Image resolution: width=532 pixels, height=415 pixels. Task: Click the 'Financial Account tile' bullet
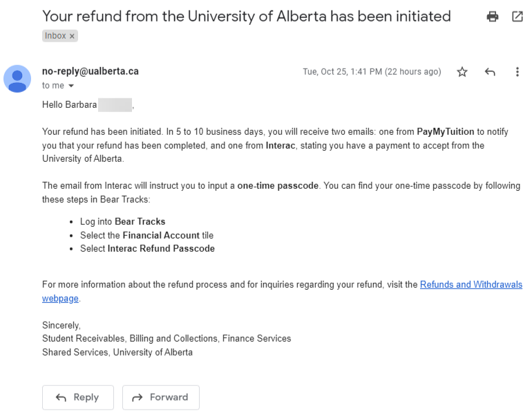point(149,235)
